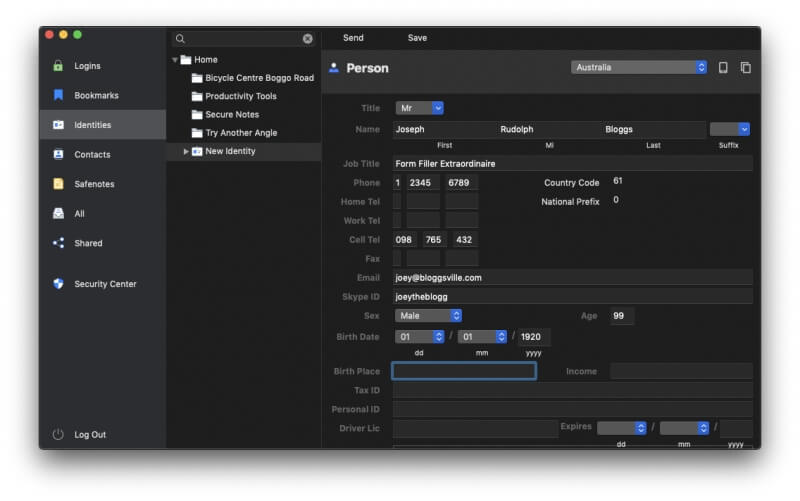This screenshot has width=800, height=501.
Task: Click the middle name field containing Rudolph
Action: (x=549, y=130)
